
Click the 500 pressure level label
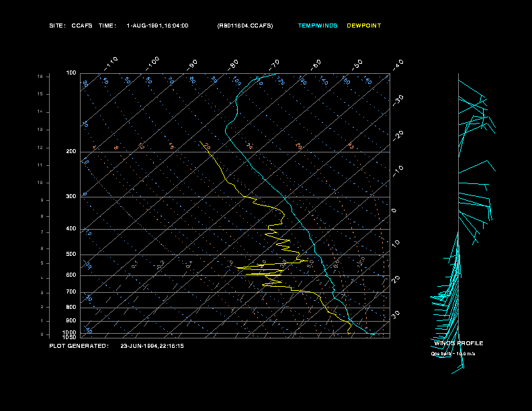pyautogui.click(x=71, y=255)
